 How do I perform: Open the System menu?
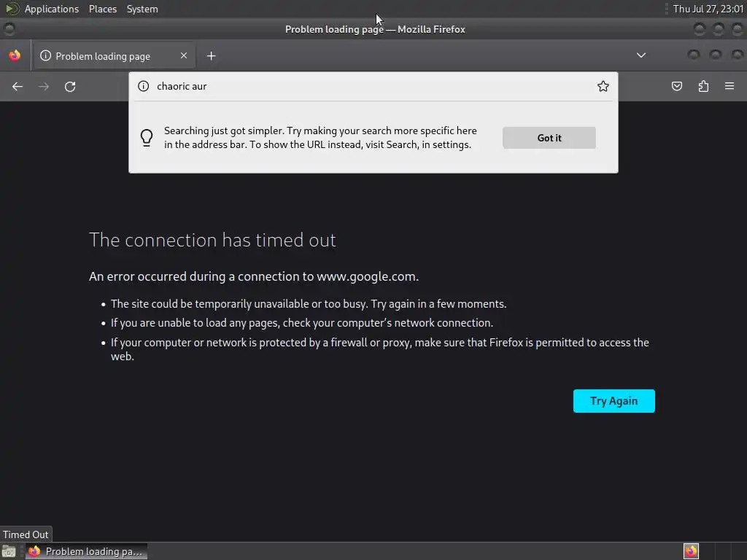[142, 9]
